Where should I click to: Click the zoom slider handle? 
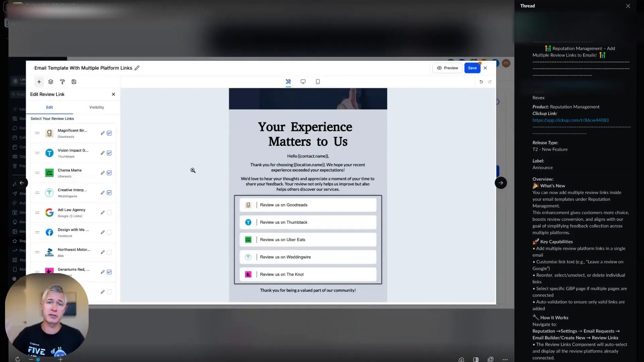point(38,359)
